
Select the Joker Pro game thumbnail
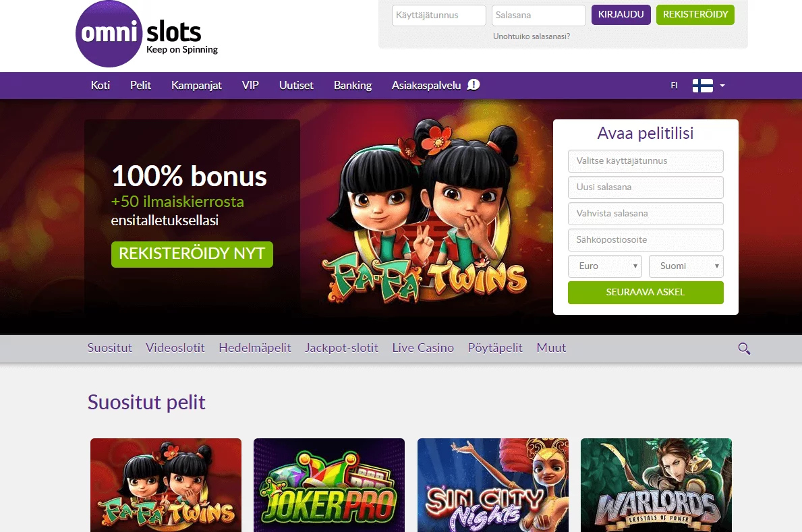coord(328,485)
